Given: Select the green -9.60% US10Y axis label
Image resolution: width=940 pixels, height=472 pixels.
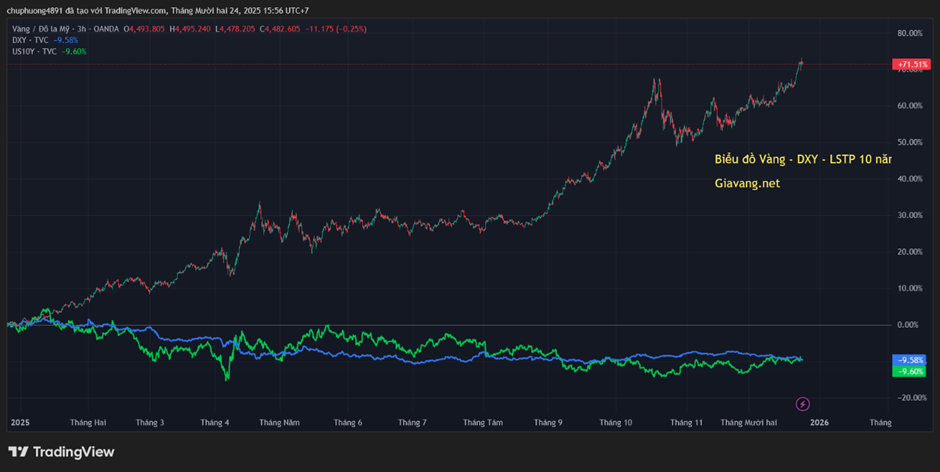Looking at the screenshot, I should pyautogui.click(x=909, y=371).
